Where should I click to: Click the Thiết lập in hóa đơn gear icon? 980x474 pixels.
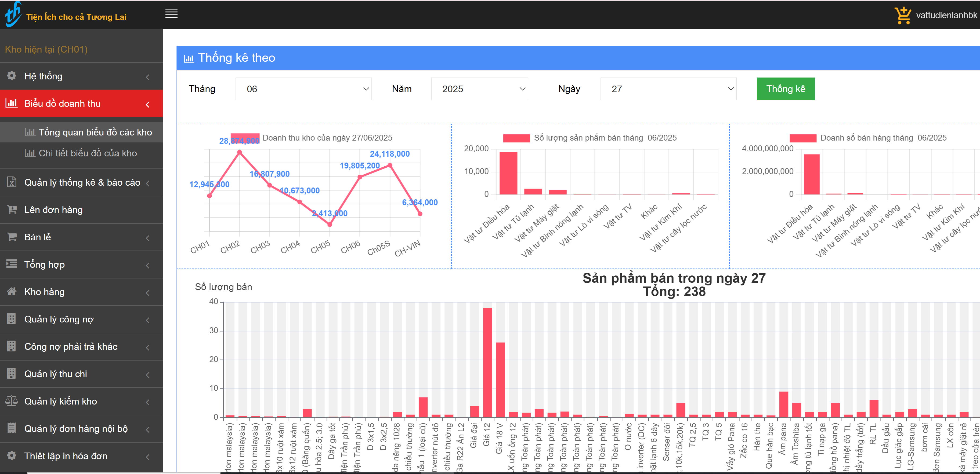(x=12, y=455)
